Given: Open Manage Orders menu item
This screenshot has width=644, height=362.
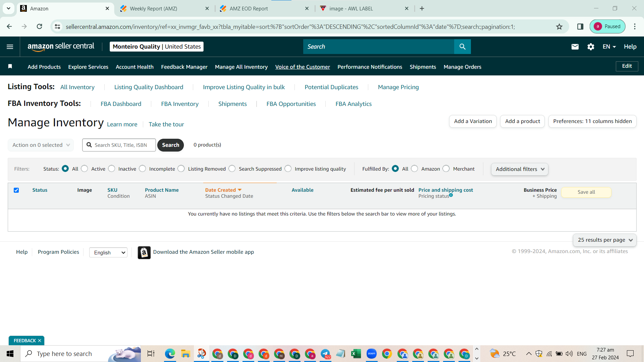Looking at the screenshot, I should (462, 67).
